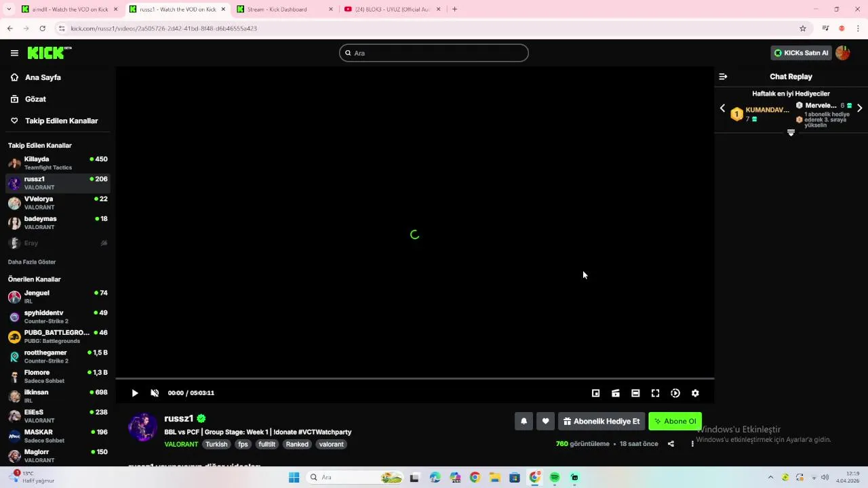Click the KICK logo

(x=49, y=53)
